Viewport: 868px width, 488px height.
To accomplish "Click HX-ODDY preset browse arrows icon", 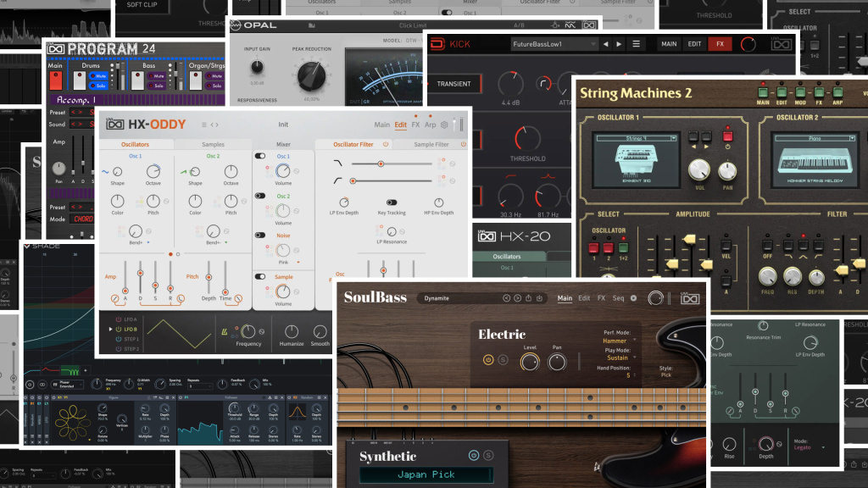I will (214, 125).
